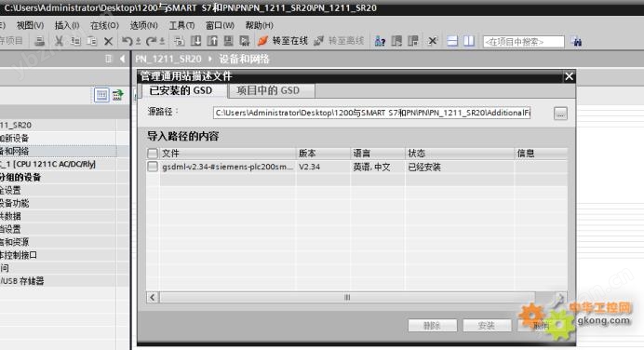Click the Cut scissors icon
644x350 pixels.
[59, 41]
